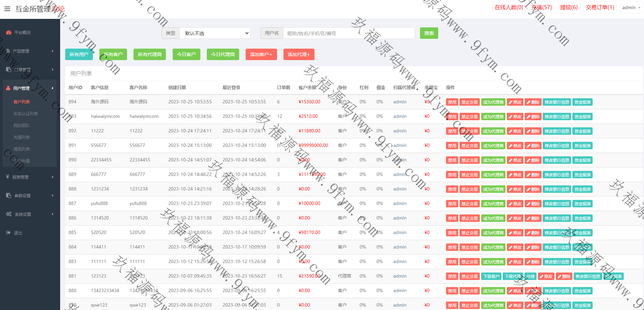This screenshot has height=310, width=644.
Task: Click the report management yen icon
Action: click(x=7, y=177)
